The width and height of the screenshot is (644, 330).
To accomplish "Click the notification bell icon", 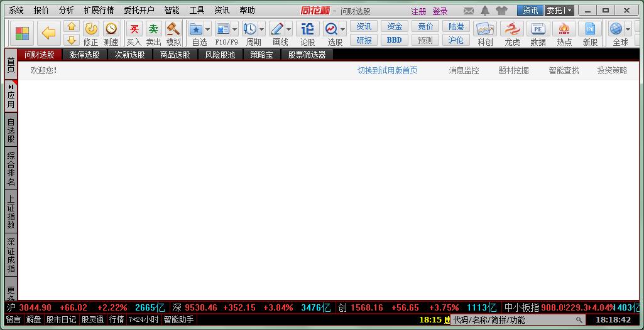I will coord(485,11).
